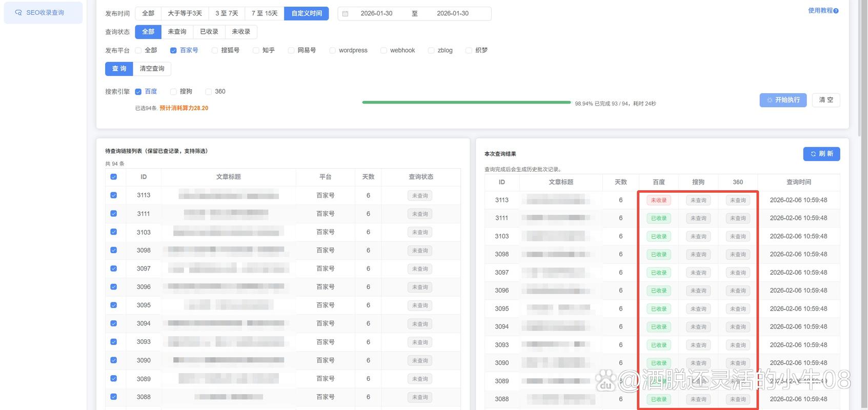Click the green query progress bar

(x=466, y=102)
